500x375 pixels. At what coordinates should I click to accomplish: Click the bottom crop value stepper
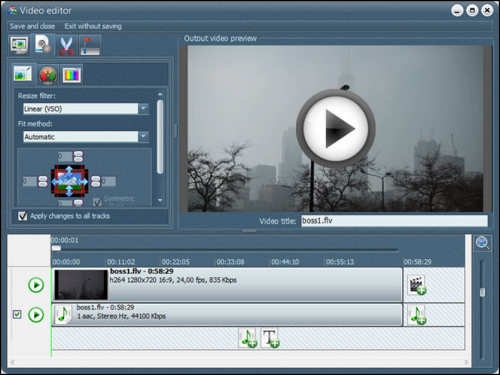78,203
